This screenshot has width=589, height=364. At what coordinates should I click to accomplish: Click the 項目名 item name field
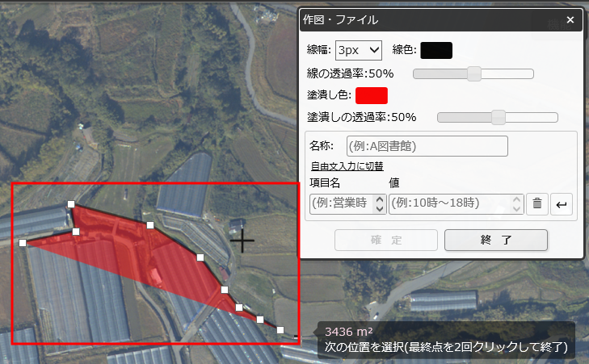(x=348, y=203)
